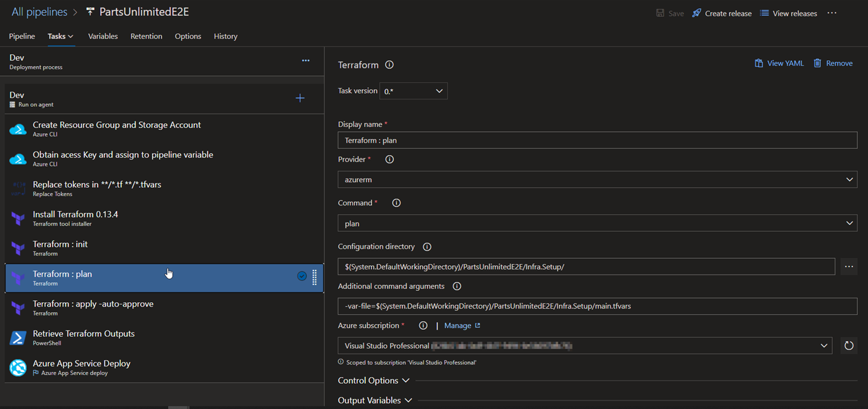This screenshot has height=409, width=868.
Task: Click the Additional command arguments input field
Action: pyautogui.click(x=598, y=306)
